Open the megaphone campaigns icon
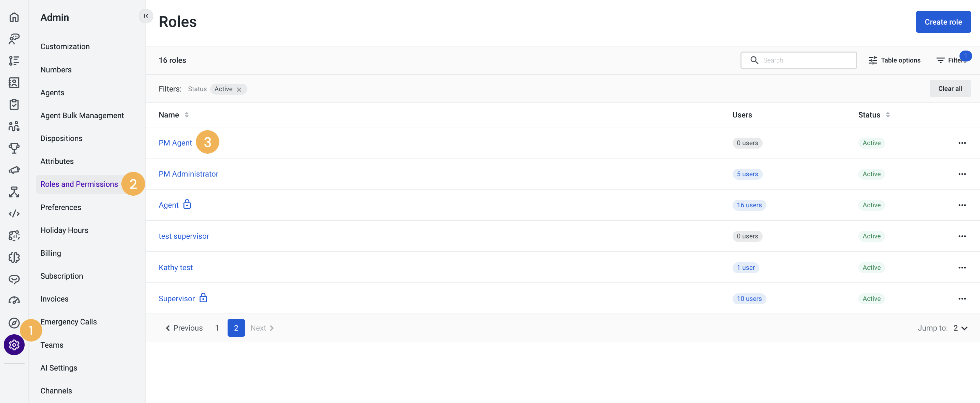This screenshot has height=403, width=980. [14, 170]
